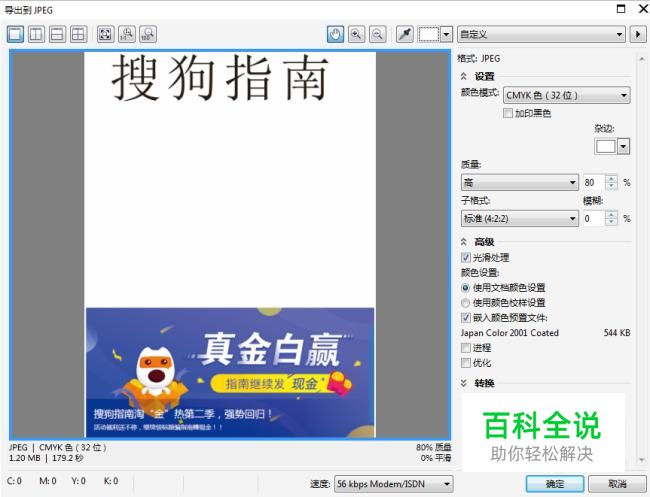Screen dimensions: 650x497
Task: Collapse the 高级 section
Action: point(464,242)
